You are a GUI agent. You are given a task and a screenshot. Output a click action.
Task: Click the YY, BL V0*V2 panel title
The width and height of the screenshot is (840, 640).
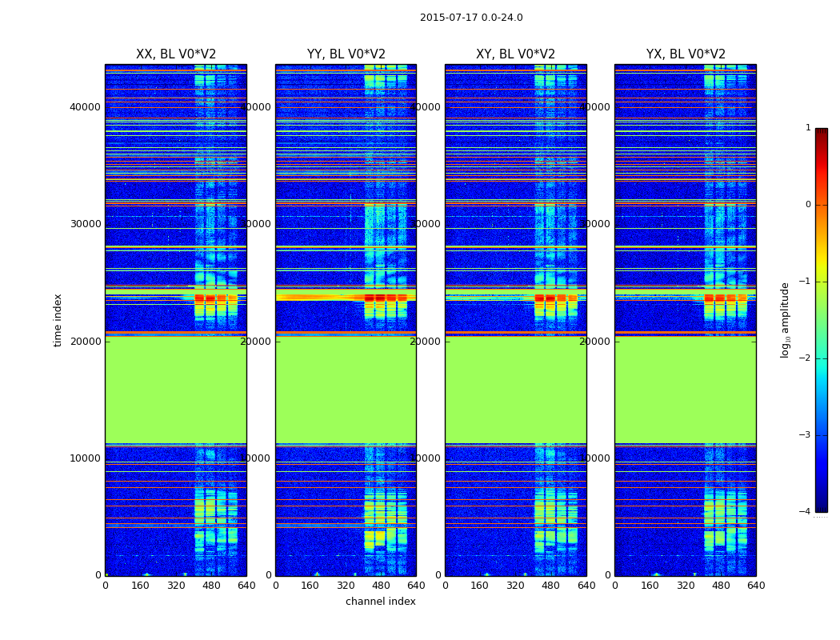pyautogui.click(x=346, y=54)
